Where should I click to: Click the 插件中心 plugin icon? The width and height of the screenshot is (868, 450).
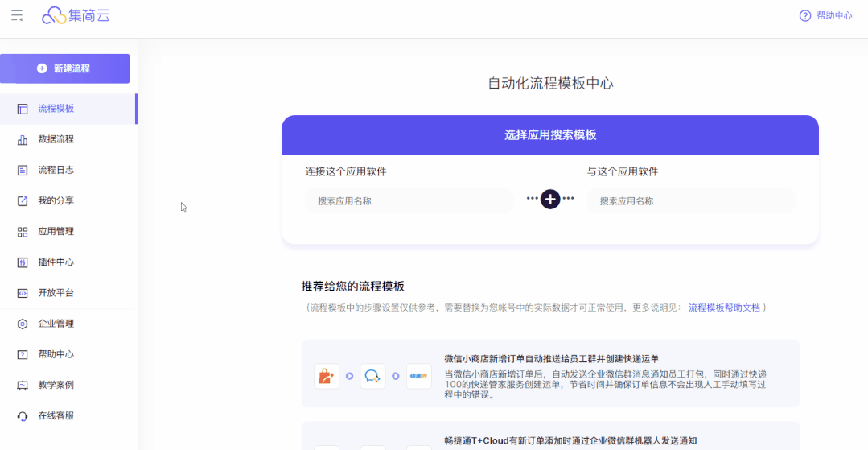click(23, 262)
